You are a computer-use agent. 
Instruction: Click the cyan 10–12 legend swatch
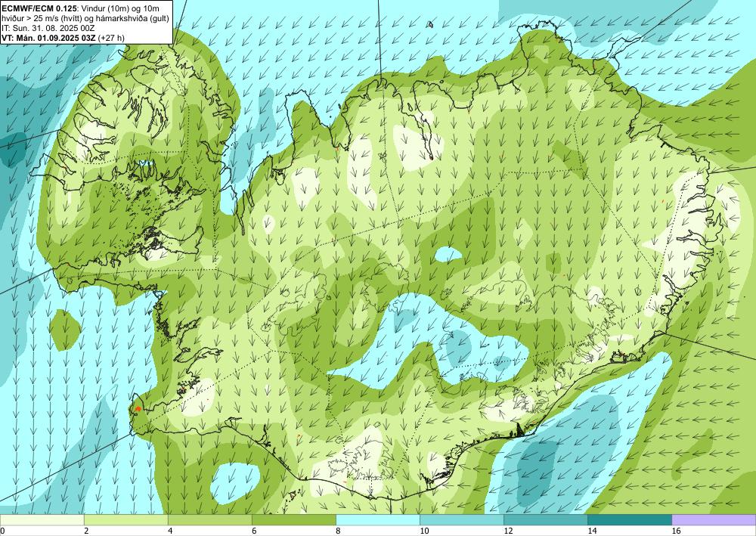(462, 520)
